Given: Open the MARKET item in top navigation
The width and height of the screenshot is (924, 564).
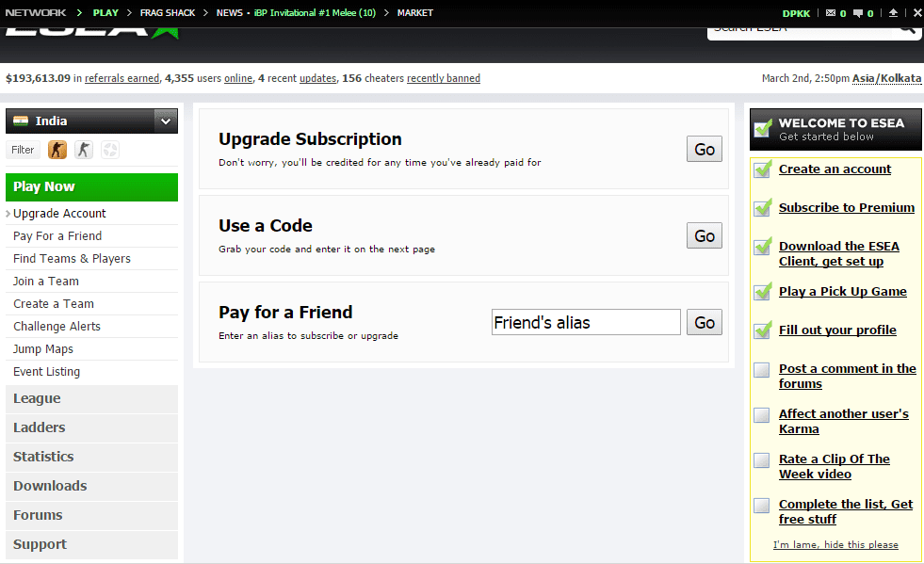Looking at the screenshot, I should (415, 13).
